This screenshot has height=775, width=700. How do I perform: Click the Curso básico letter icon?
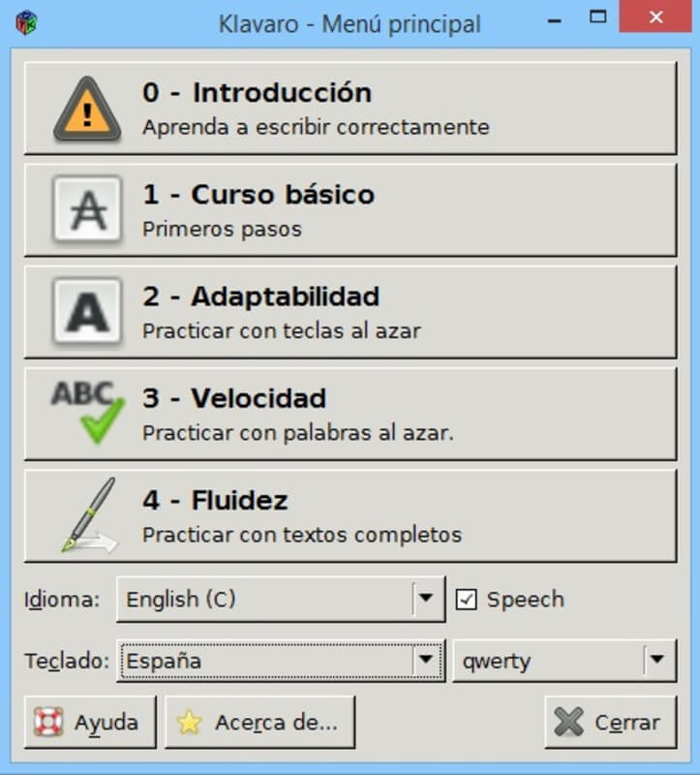tap(87, 209)
